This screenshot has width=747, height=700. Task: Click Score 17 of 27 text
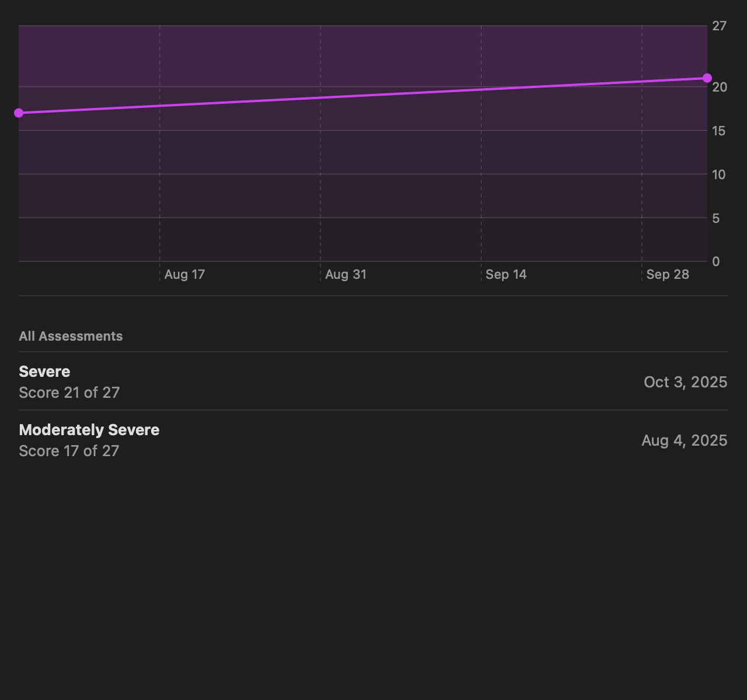coord(69,451)
